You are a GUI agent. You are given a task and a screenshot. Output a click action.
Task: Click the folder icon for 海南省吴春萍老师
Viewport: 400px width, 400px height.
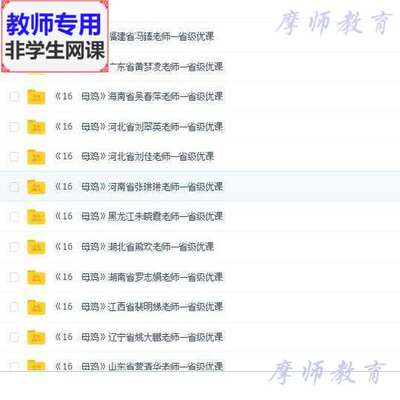36,97
